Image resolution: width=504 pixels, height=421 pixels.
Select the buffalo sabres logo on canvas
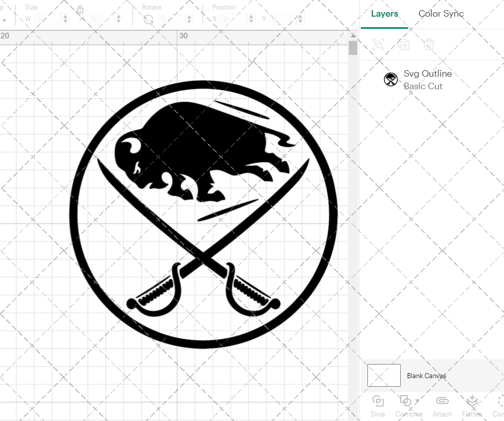tap(203, 214)
